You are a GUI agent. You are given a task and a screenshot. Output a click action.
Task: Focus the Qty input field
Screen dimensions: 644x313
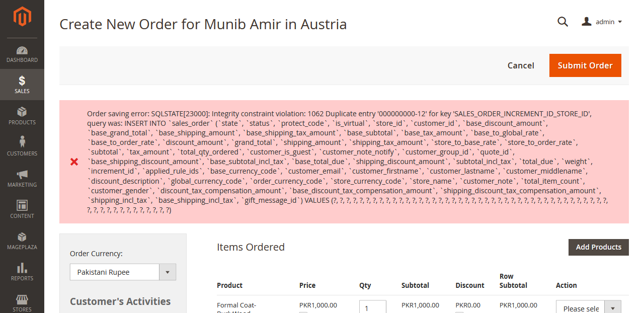click(372, 307)
